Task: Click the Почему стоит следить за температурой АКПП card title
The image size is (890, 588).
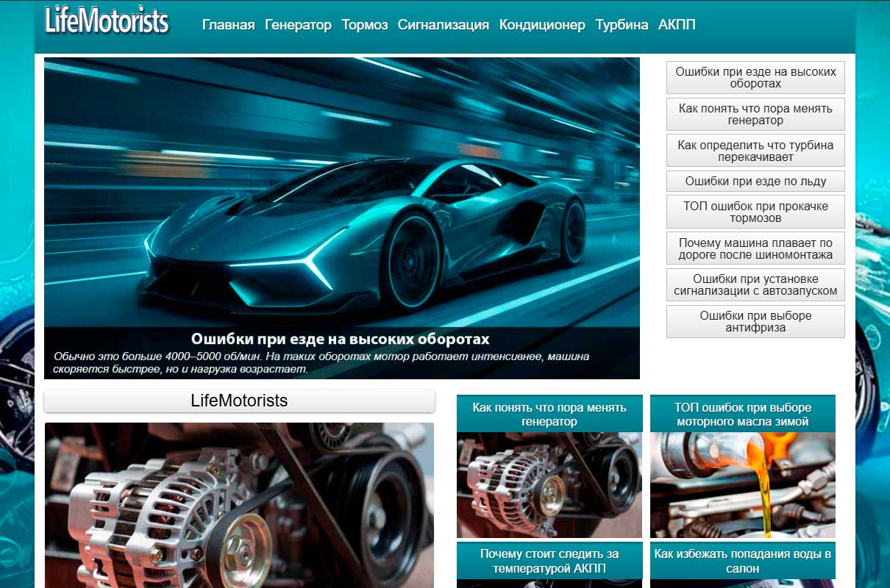Action: pos(549,561)
